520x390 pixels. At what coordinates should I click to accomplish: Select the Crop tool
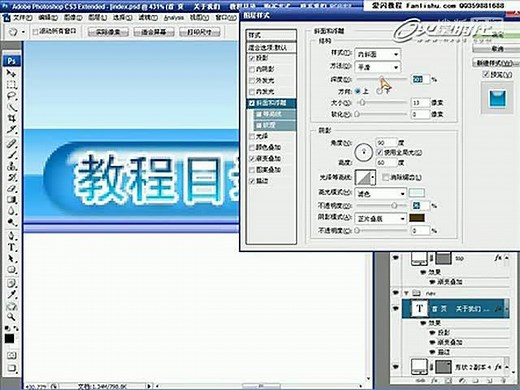pyautogui.click(x=11, y=118)
